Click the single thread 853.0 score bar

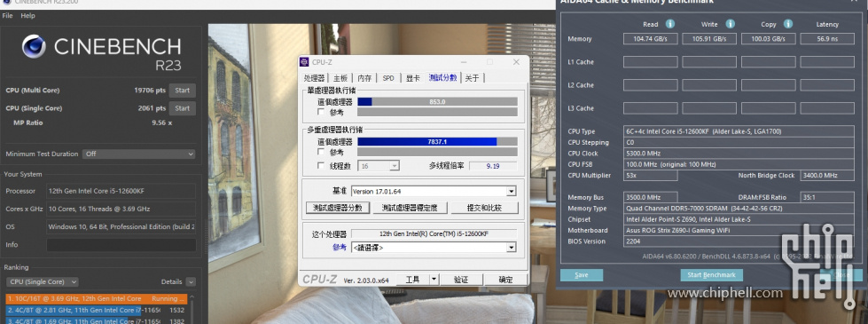437,102
